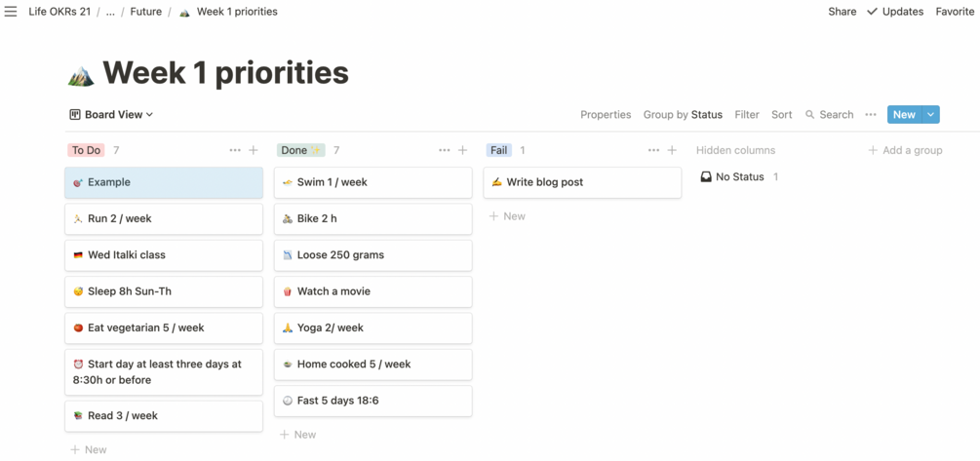Open the Group by Status option

pyautogui.click(x=683, y=115)
